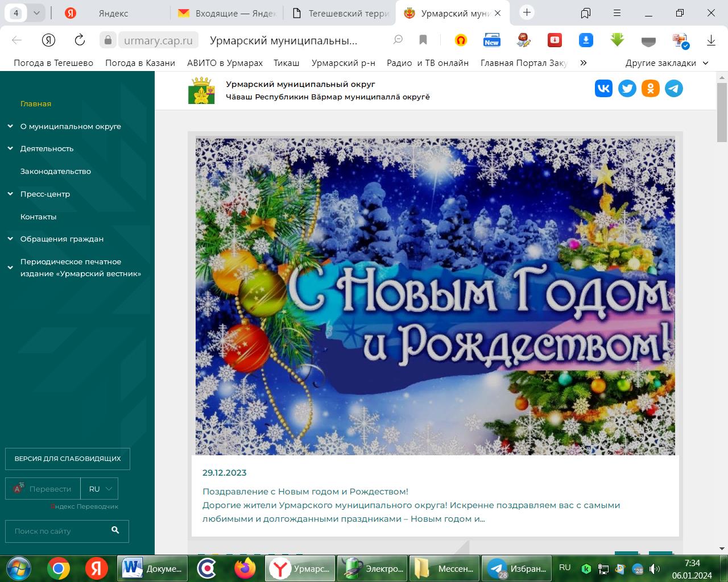Screen dimensions: 728x582
Task: Switch to the Яндекс tab
Action: coord(113,13)
